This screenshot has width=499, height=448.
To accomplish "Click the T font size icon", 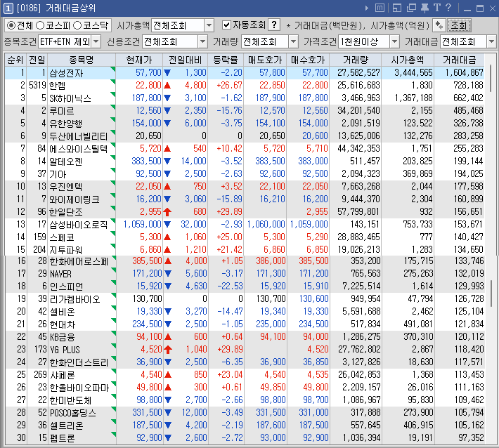I will [x=437, y=8].
